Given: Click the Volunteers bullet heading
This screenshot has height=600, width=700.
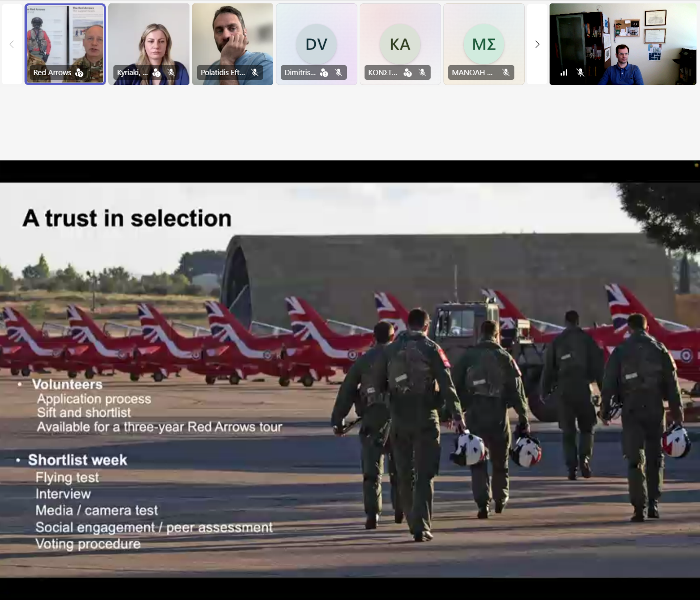Looking at the screenshot, I should 67,384.
